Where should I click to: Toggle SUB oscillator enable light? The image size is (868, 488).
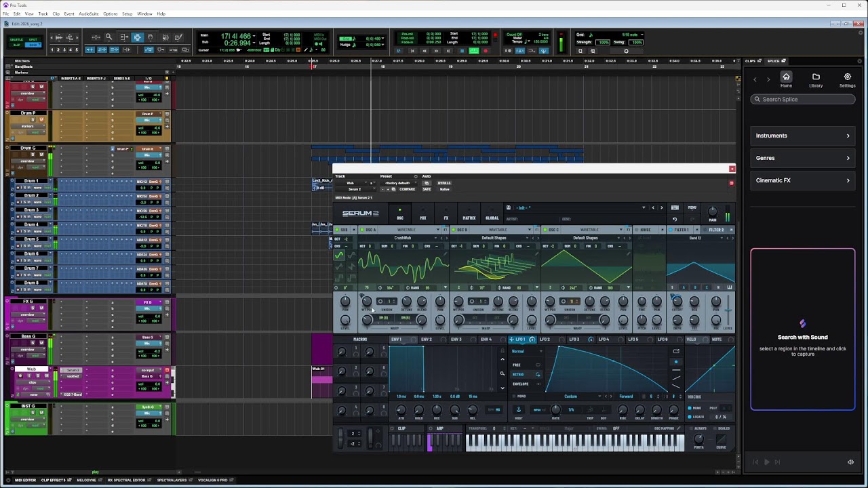[336, 230]
